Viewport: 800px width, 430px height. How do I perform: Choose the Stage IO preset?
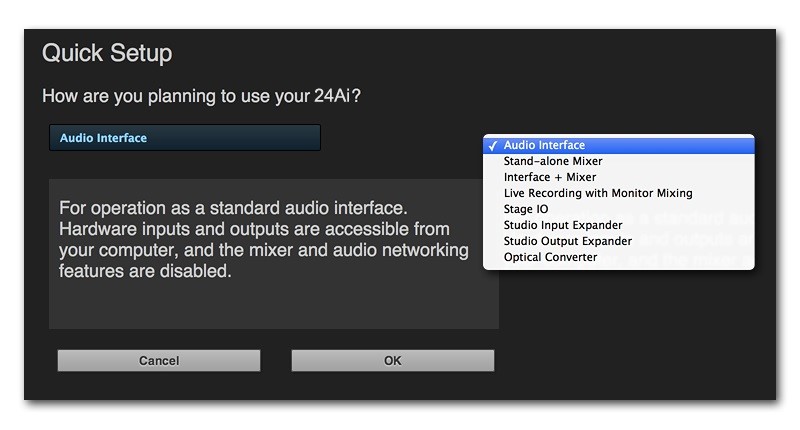click(525, 209)
